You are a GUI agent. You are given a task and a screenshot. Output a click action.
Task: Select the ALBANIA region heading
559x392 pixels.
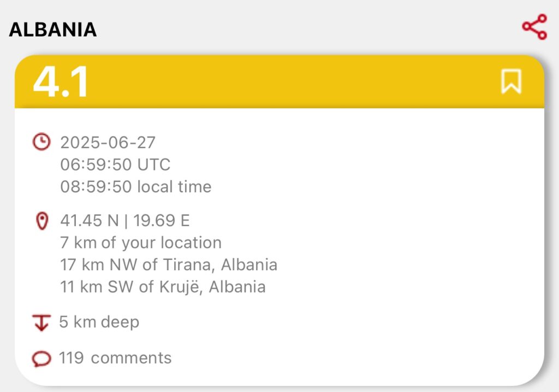[53, 29]
